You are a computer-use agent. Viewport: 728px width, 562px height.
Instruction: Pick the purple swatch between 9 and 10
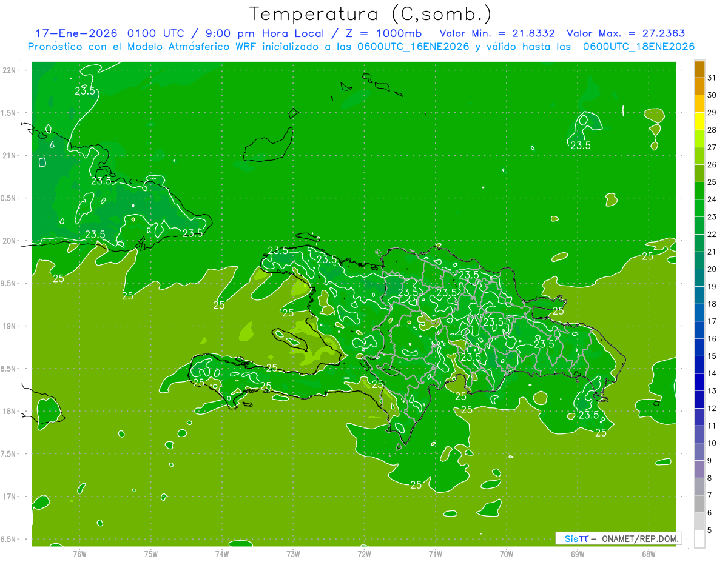[x=699, y=452]
